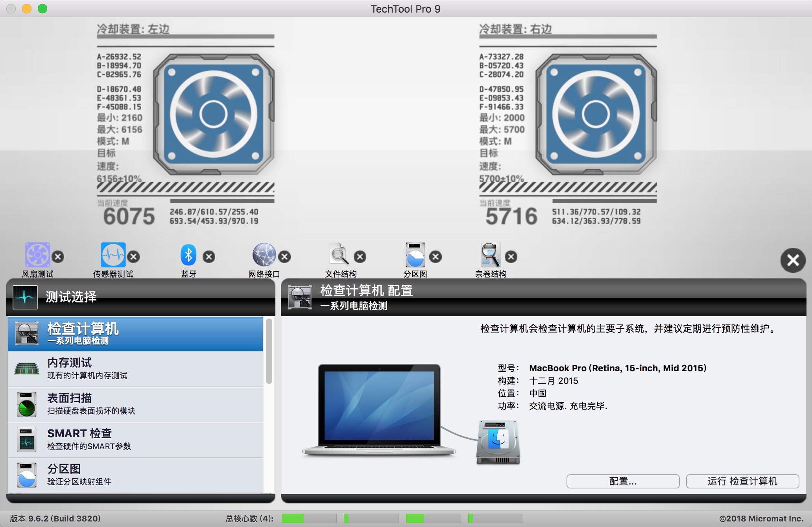Click the power status 交流电源. 充电完毕.
Image resolution: width=812 pixels, height=527 pixels.
coord(568,406)
